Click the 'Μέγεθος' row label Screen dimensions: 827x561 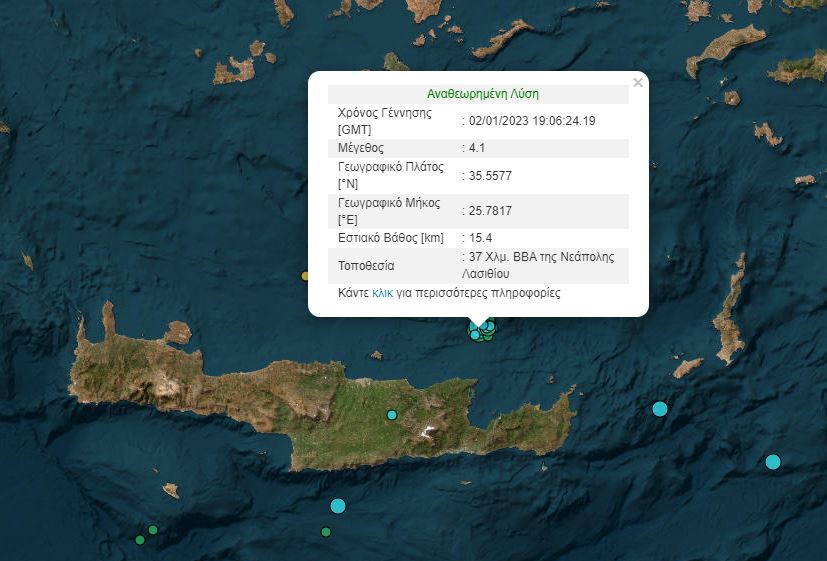[361, 148]
